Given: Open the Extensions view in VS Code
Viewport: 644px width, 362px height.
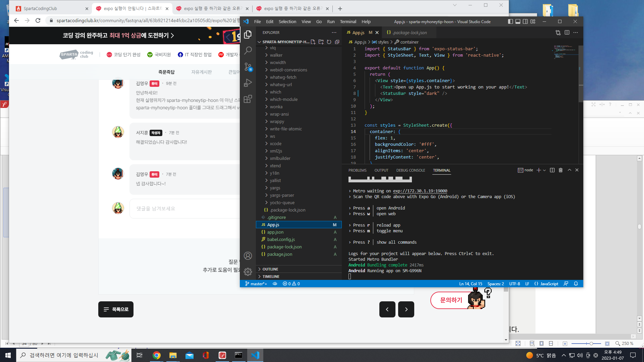Looking at the screenshot, I should point(248,99).
